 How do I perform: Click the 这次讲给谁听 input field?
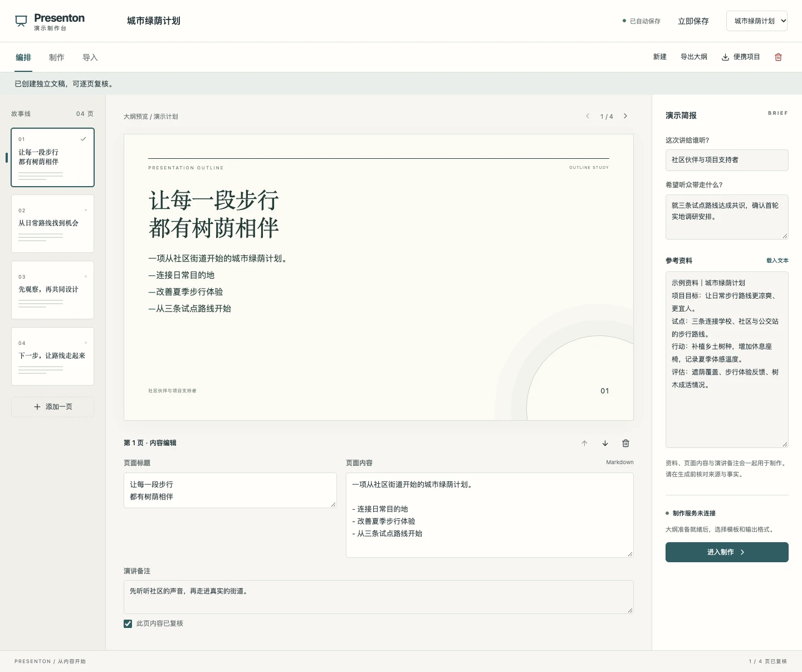pyautogui.click(x=727, y=160)
